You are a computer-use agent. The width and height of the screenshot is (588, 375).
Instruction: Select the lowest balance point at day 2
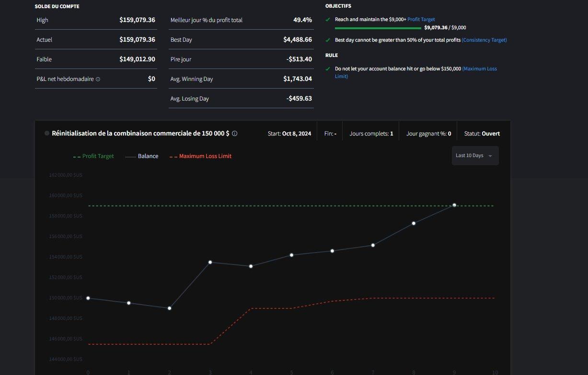[169, 308]
